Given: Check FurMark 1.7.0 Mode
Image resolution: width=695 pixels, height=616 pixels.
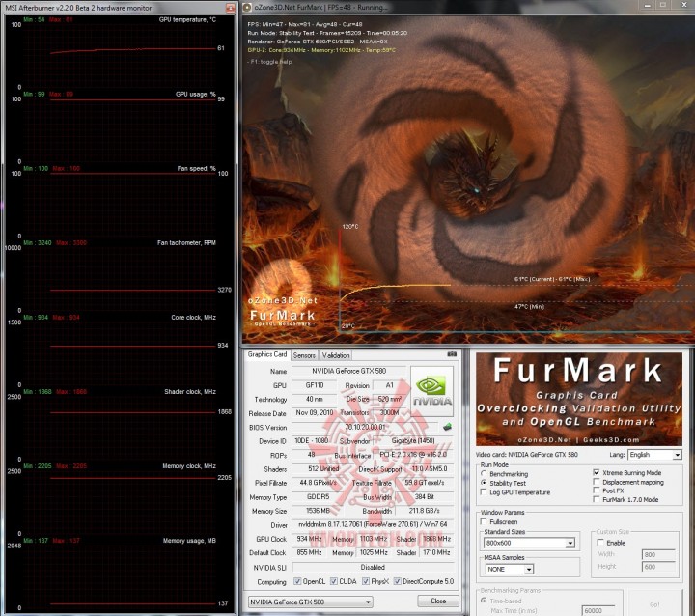Looking at the screenshot, I should 597,499.
